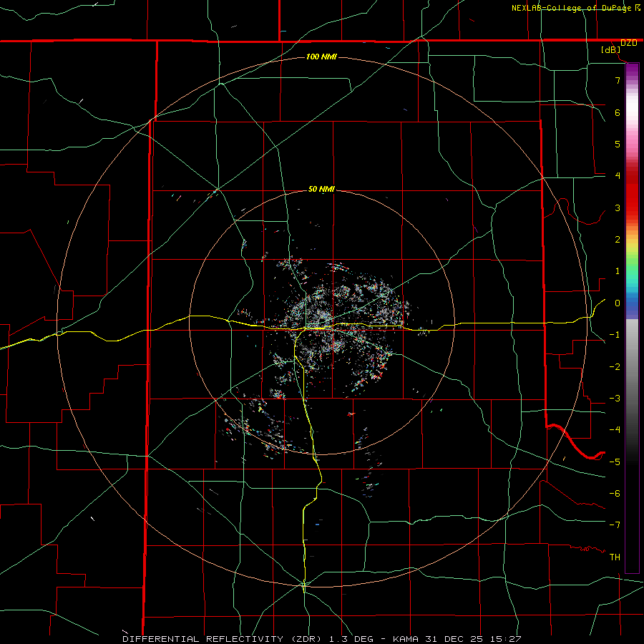Click the '-6' value on the color scale
Viewport: 644px width, 644px height.
pyautogui.click(x=615, y=494)
